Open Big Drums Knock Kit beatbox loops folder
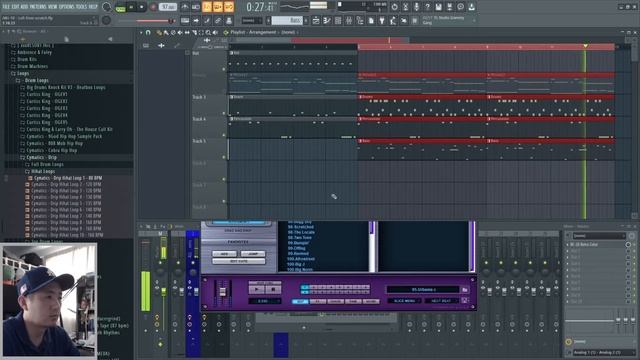Screen dimensions: 640x360 tap(66, 87)
